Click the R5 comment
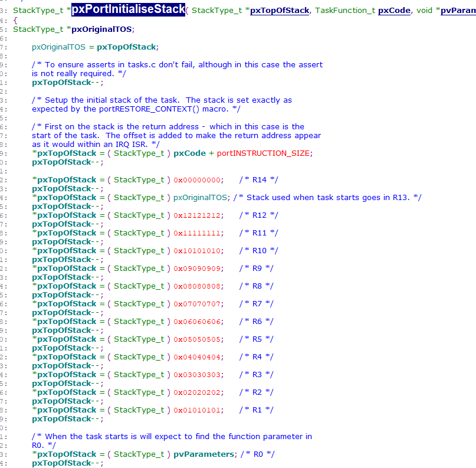 256,339
